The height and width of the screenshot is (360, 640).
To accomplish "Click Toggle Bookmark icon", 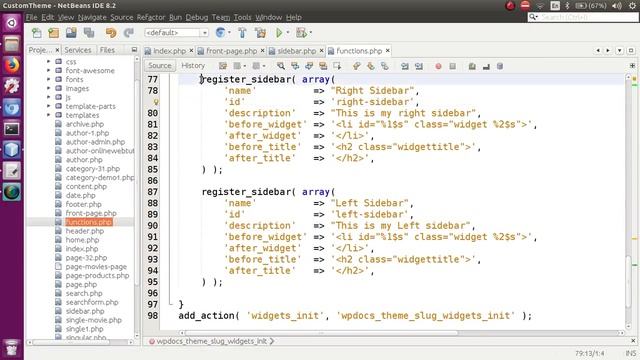I will tap(384, 66).
